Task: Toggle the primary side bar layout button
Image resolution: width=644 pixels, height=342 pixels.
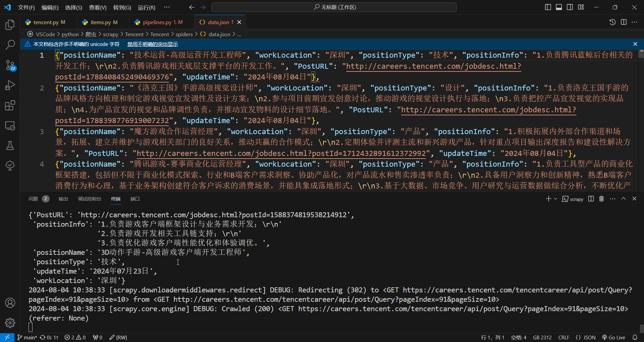Action: [548, 7]
